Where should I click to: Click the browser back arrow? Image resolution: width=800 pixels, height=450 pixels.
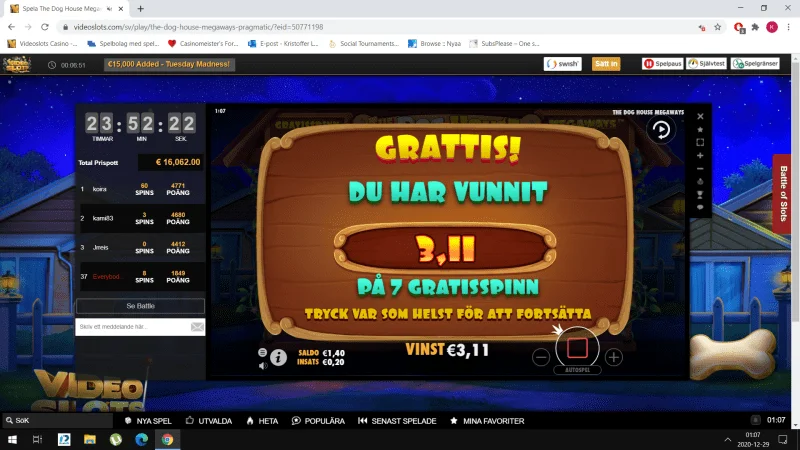(x=11, y=27)
